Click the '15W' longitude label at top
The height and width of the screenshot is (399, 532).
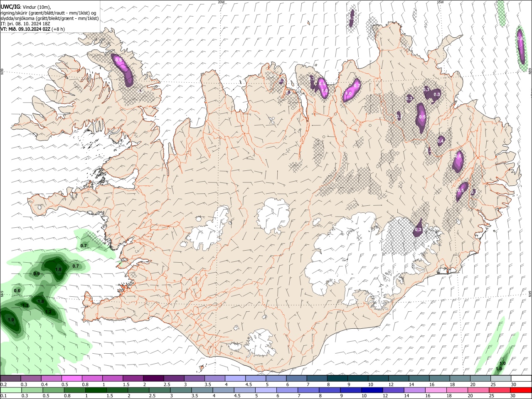pos(440,2)
